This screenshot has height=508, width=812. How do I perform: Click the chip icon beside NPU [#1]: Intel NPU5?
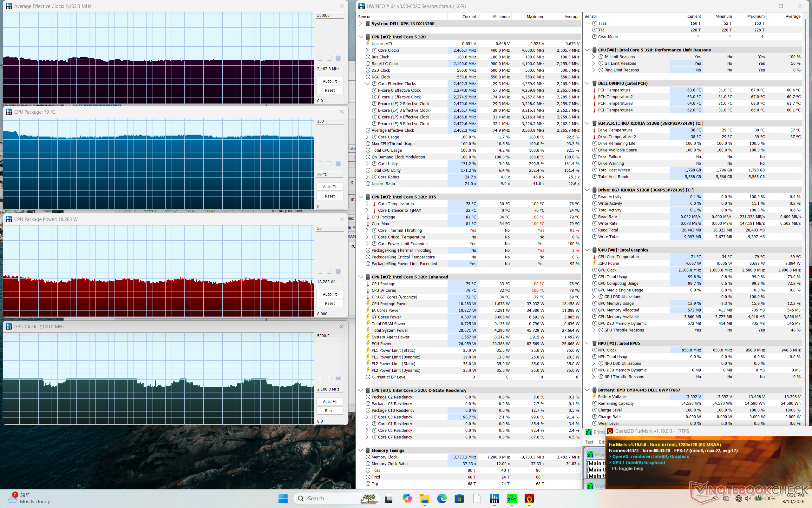(594, 343)
